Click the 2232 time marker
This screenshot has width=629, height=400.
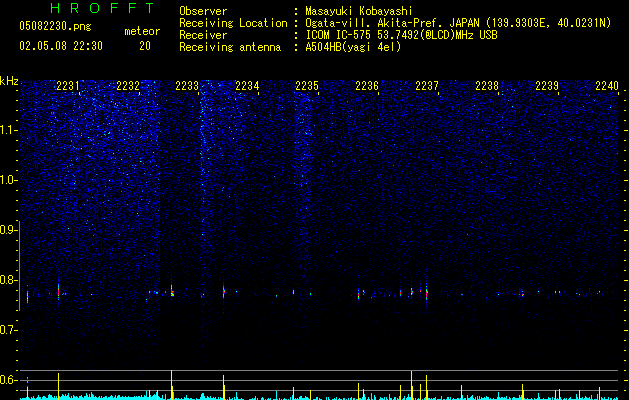[128, 86]
